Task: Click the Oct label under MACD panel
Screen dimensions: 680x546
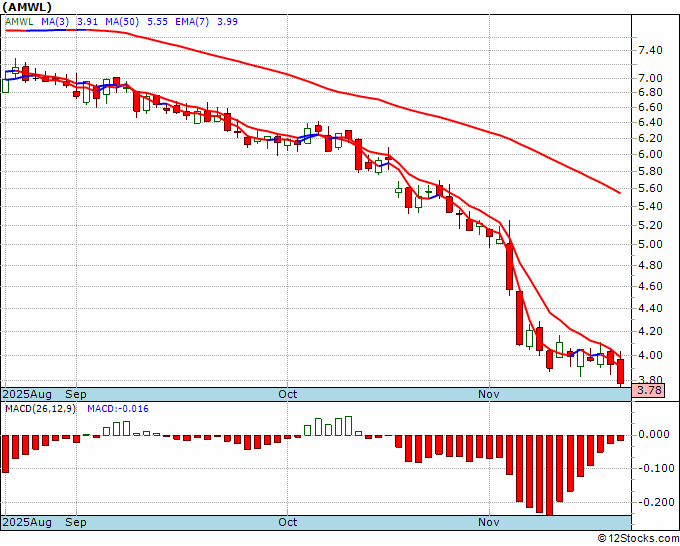Action: pyautogui.click(x=288, y=522)
